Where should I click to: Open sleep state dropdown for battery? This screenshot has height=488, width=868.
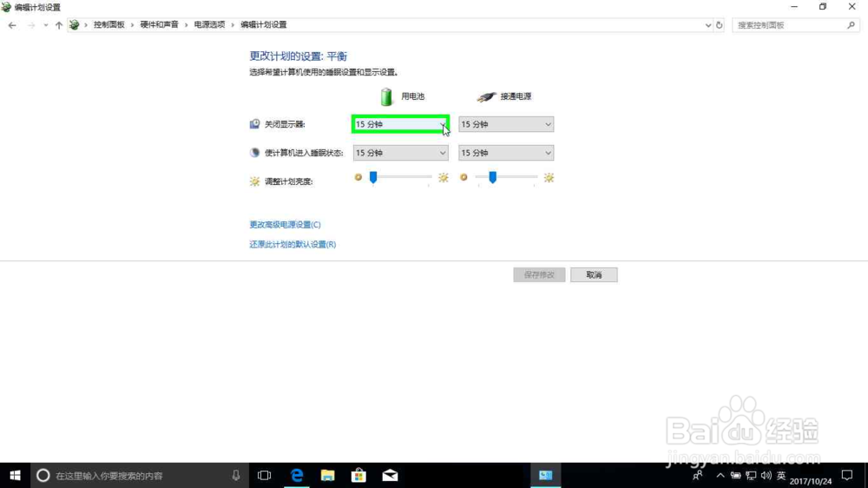click(400, 153)
